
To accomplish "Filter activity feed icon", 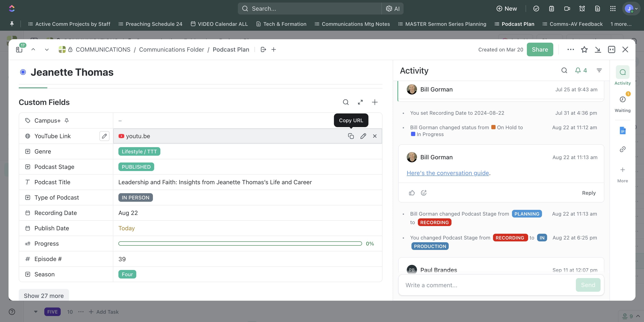I will point(599,70).
